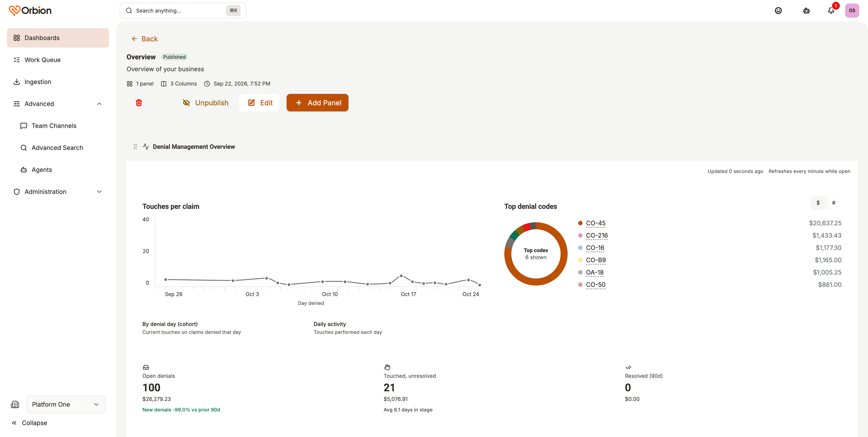Grab the panel drag handle dots

click(x=135, y=146)
